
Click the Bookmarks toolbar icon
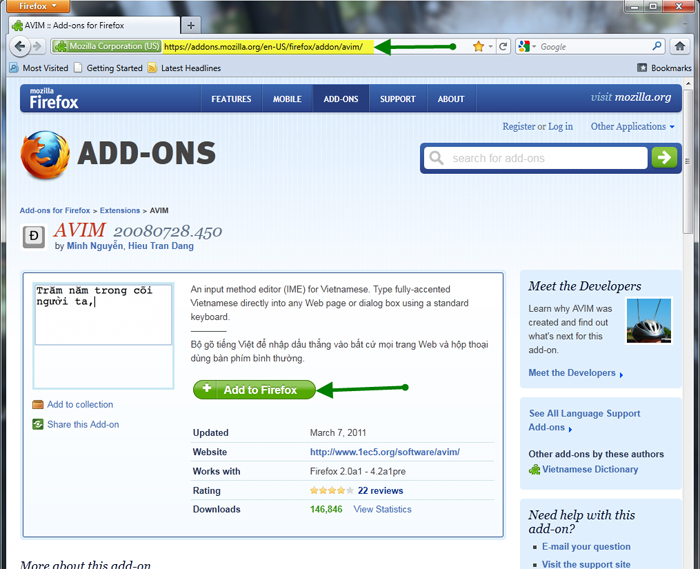click(642, 68)
